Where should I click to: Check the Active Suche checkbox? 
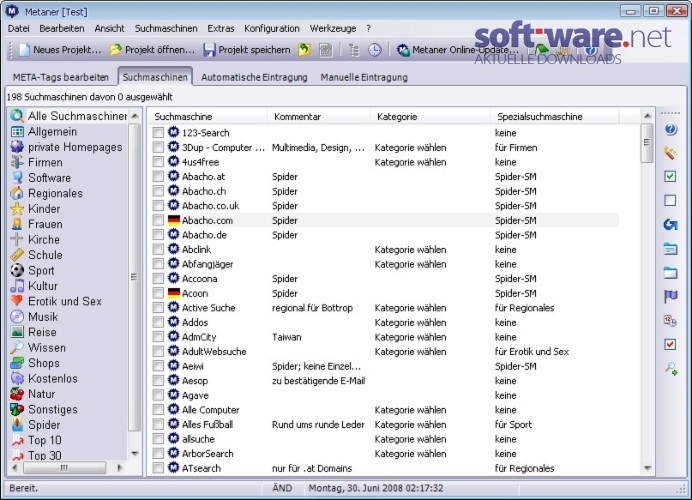[158, 308]
